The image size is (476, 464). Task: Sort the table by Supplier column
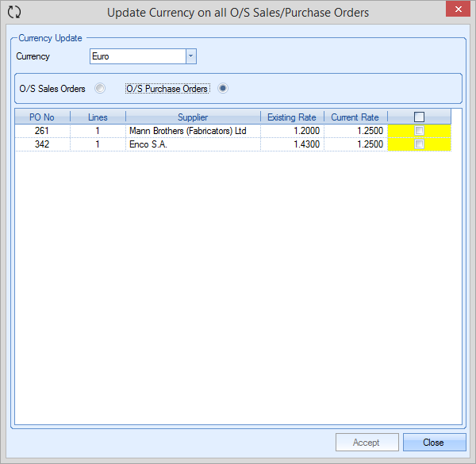coord(193,117)
